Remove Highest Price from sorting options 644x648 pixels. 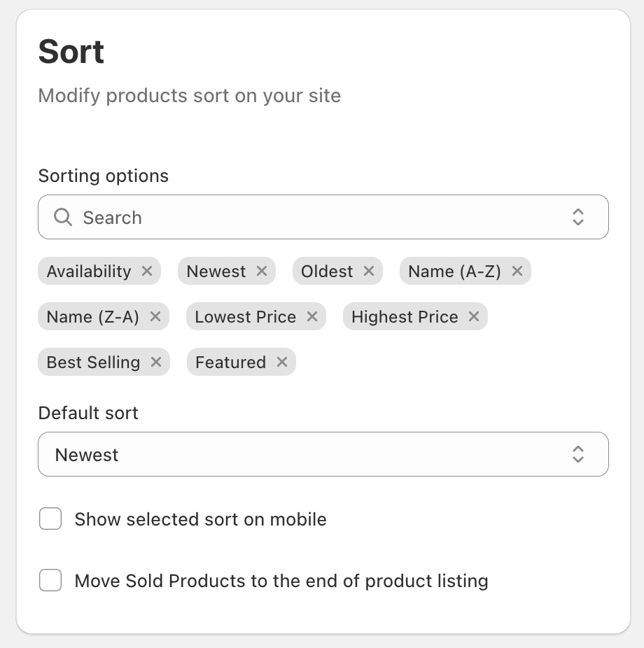tap(474, 317)
